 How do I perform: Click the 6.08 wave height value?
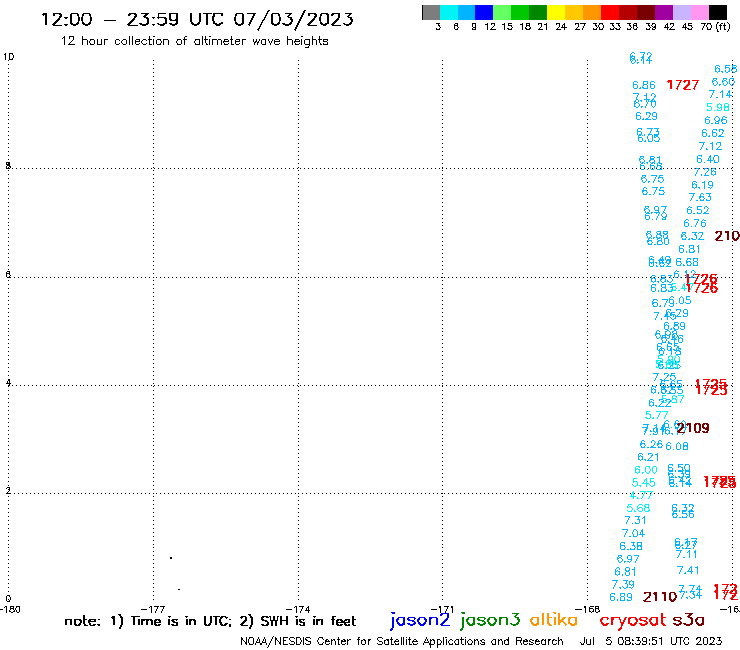tap(677, 446)
